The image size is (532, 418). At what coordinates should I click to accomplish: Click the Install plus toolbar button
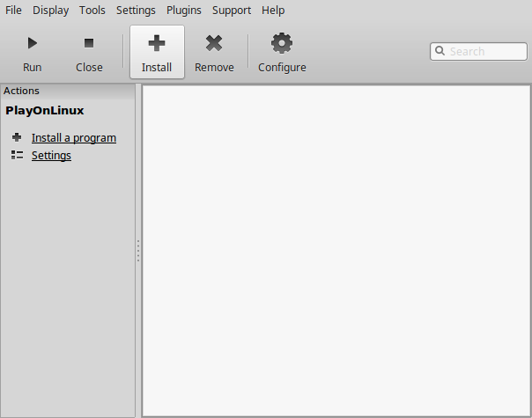pos(157,52)
